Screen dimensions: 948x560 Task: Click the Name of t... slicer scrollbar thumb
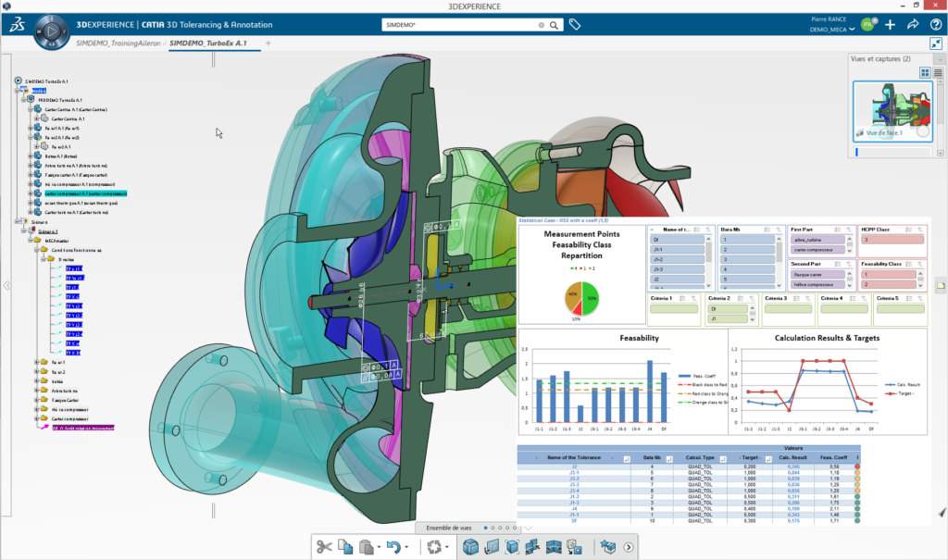(x=708, y=250)
